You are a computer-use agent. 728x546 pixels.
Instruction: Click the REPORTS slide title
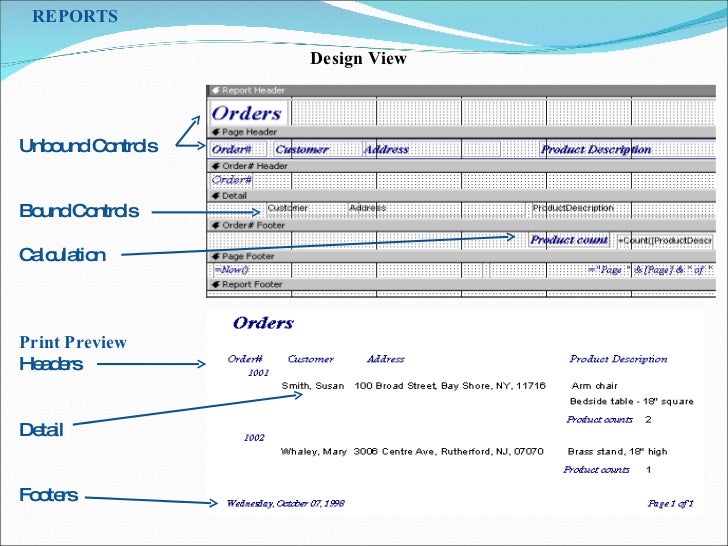75,16
